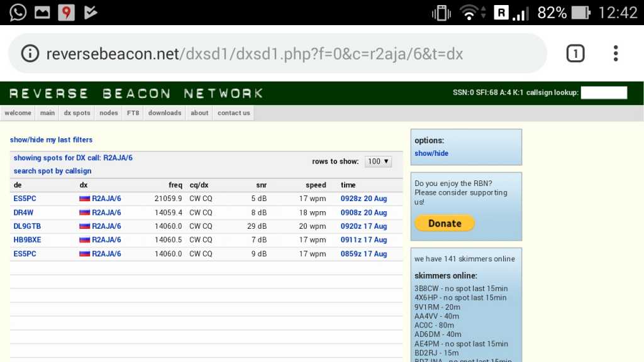644x362 pixels.
Task: Click time 0920z 17 Aug
Action: point(364,226)
